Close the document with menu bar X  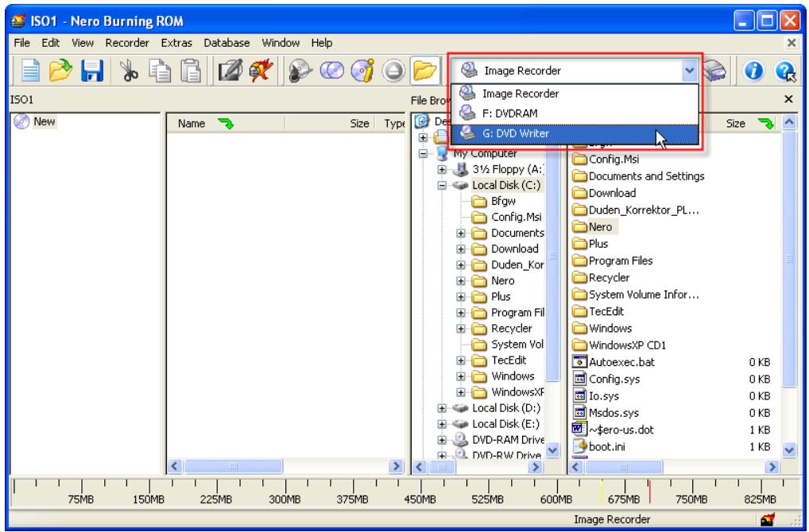(792, 43)
